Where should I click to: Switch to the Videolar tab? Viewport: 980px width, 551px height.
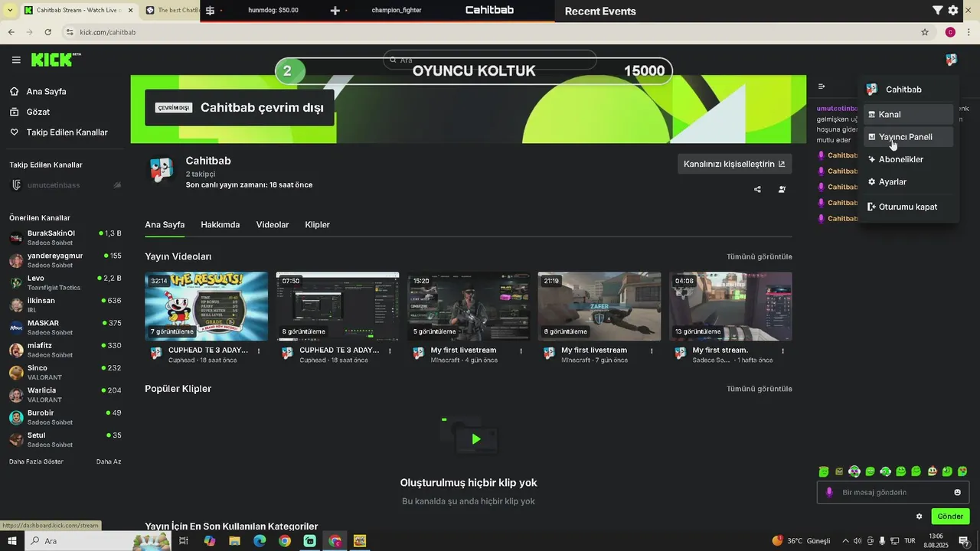click(273, 225)
